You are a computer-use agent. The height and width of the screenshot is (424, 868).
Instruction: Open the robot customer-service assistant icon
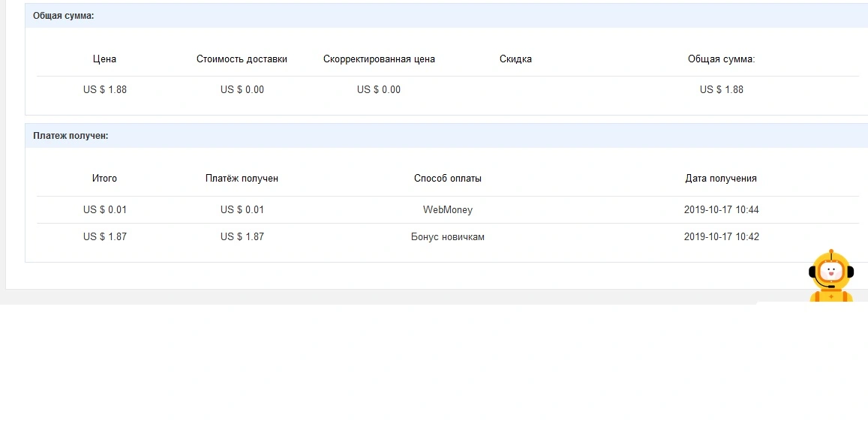[831, 275]
